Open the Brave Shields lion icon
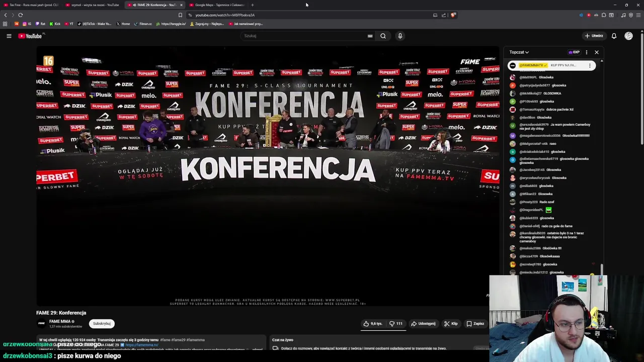The width and height of the screenshot is (644, 362). [453, 15]
